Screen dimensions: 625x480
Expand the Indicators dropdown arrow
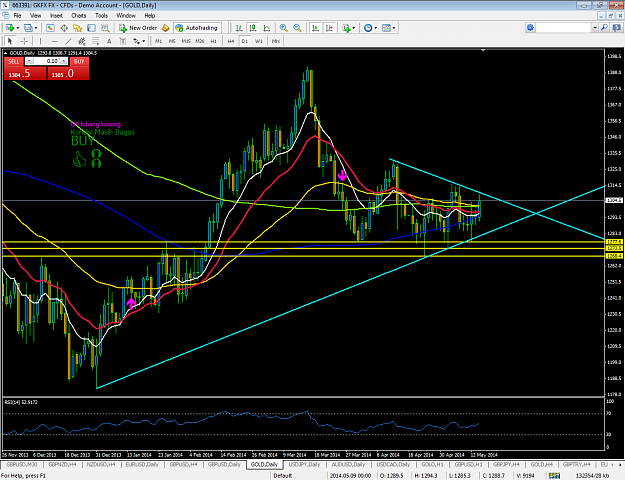coord(354,28)
